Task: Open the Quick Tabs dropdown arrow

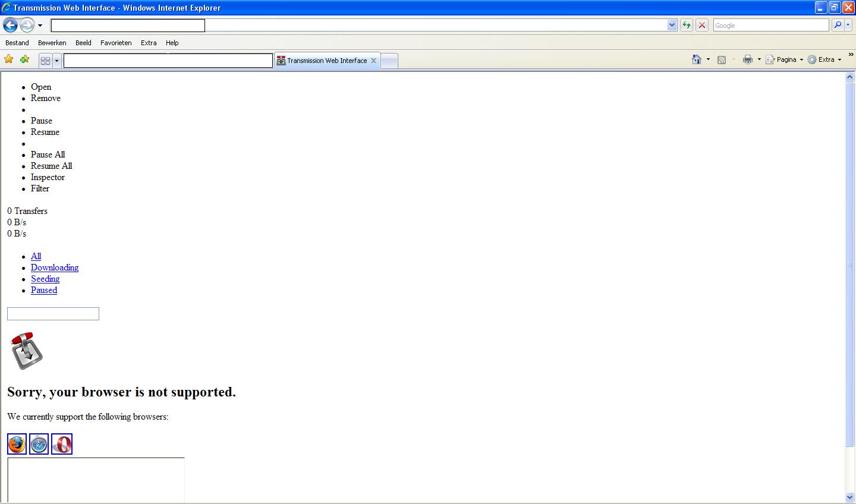Action: point(57,61)
